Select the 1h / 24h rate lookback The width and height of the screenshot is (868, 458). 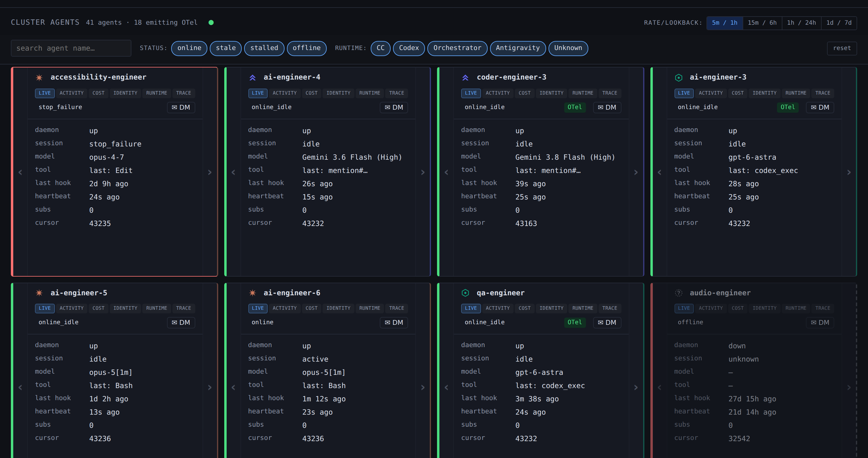pos(801,23)
